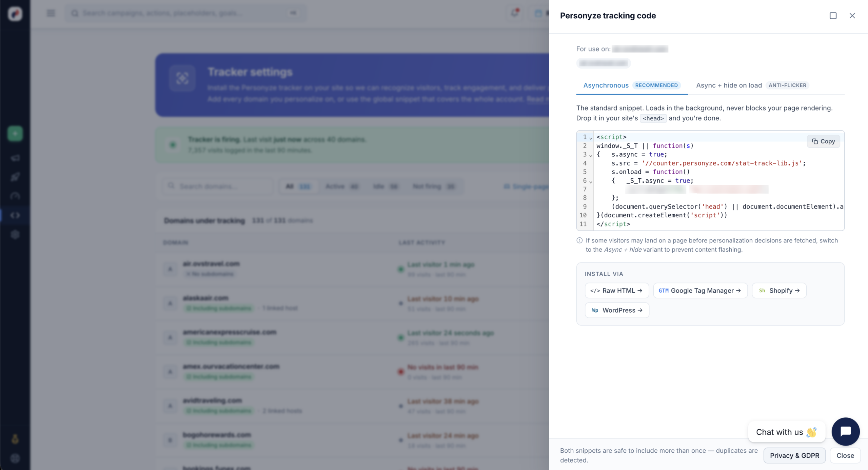Choose the Shopify install option
Image resolution: width=868 pixels, height=470 pixels.
779,291
